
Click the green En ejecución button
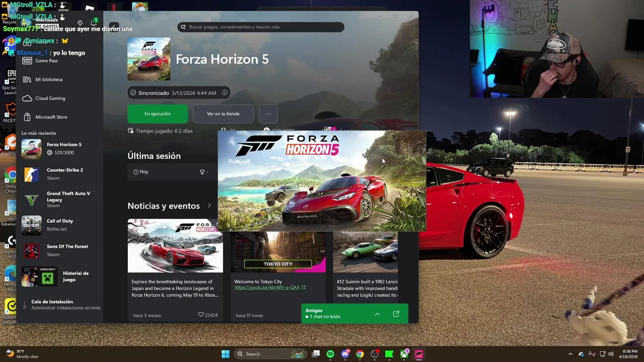coord(157,114)
